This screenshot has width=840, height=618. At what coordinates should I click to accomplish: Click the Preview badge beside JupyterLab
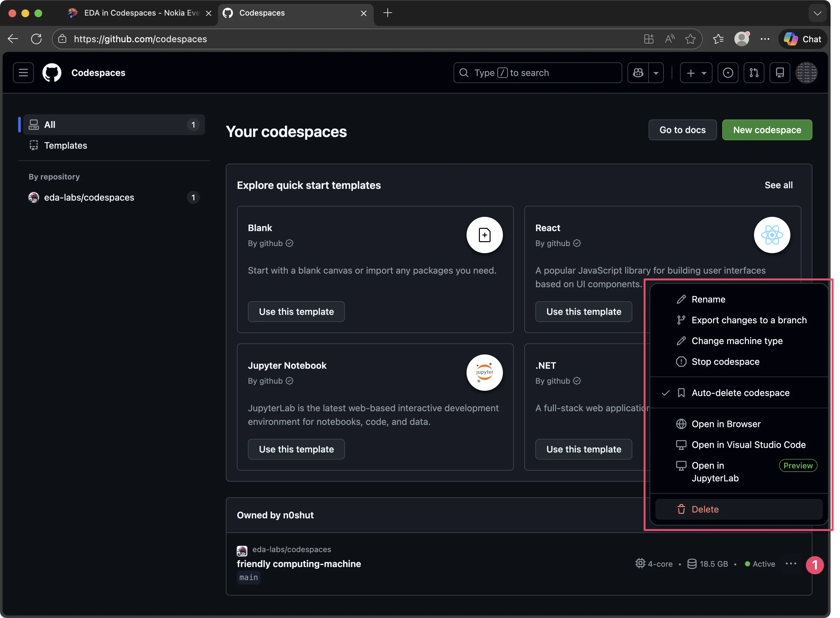click(798, 465)
